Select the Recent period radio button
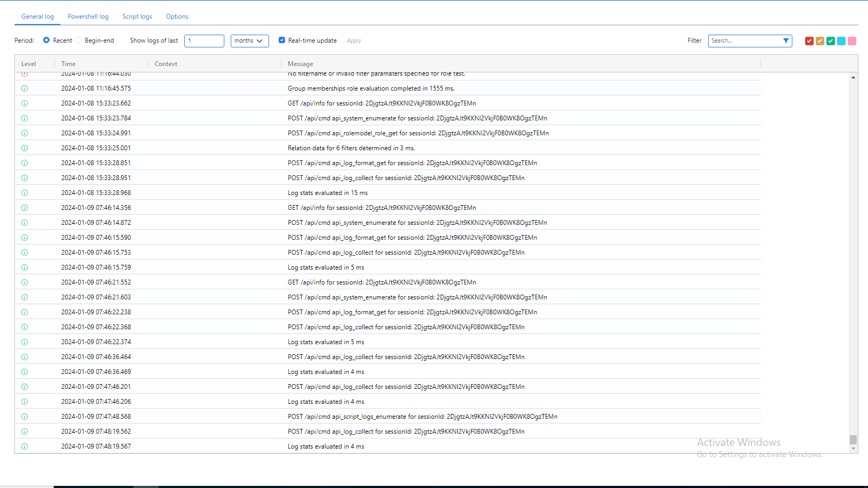The height and width of the screenshot is (488, 868). (47, 40)
